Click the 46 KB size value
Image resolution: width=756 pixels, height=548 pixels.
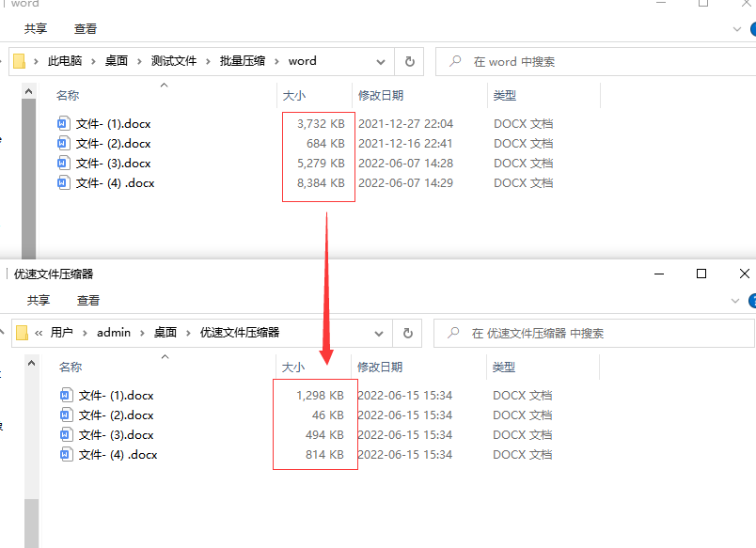(328, 415)
